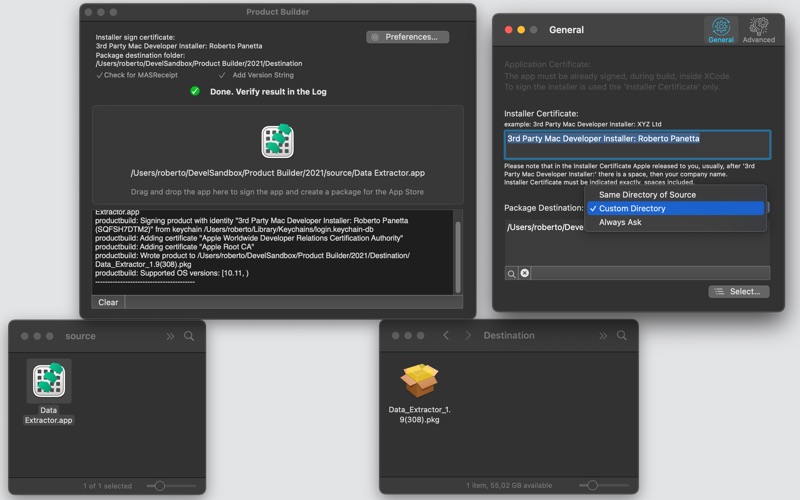Image resolution: width=800 pixels, height=500 pixels.
Task: Adjust icon size slider in source window
Action: click(x=160, y=486)
